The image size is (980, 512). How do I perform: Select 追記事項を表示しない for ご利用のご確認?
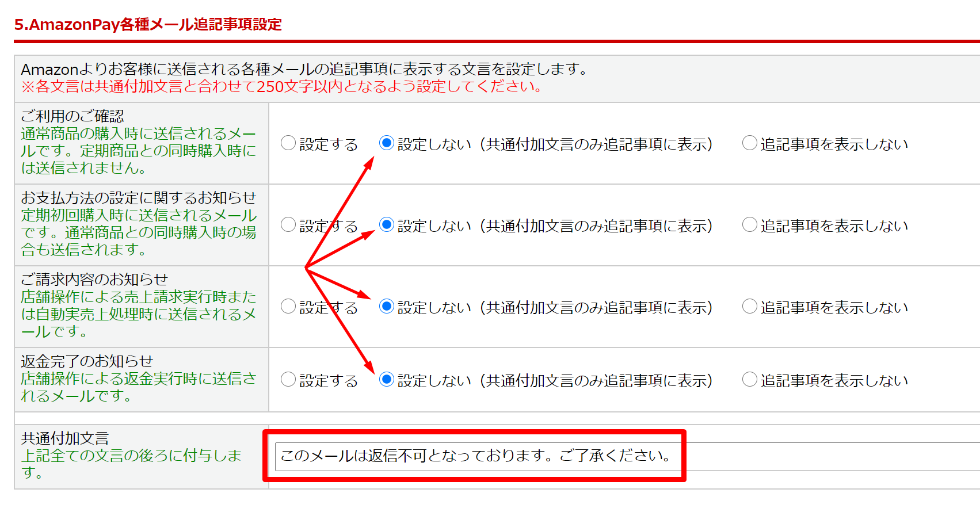tap(750, 143)
